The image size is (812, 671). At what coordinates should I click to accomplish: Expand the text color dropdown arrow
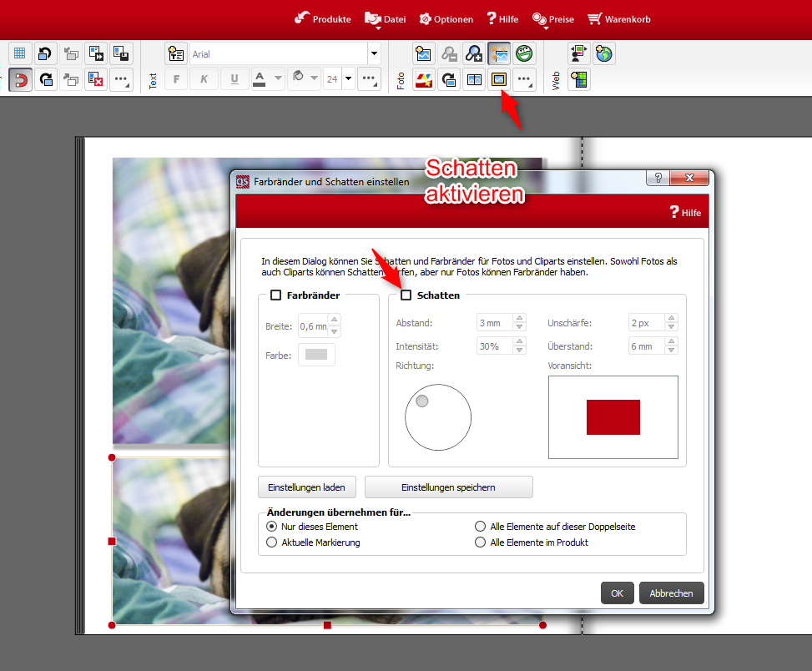tap(279, 79)
